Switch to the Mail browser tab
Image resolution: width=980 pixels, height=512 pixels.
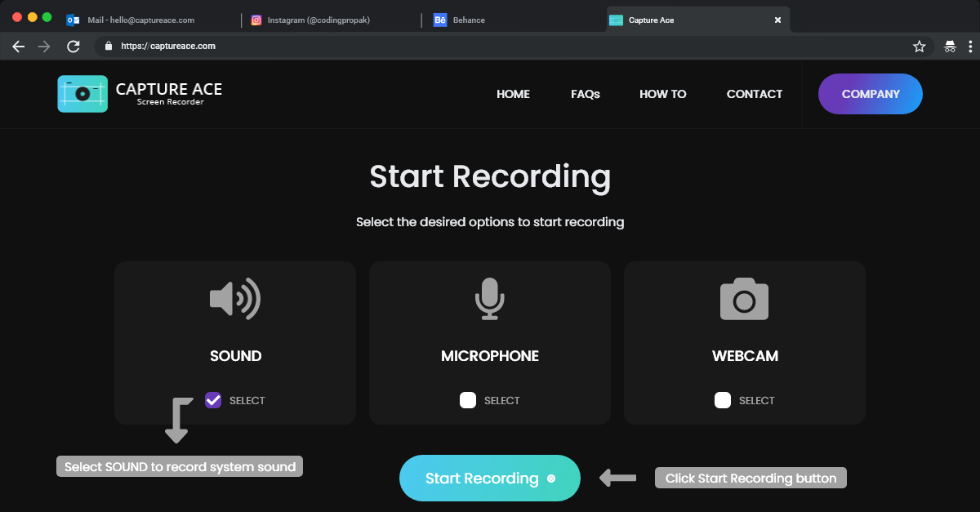tap(140, 20)
